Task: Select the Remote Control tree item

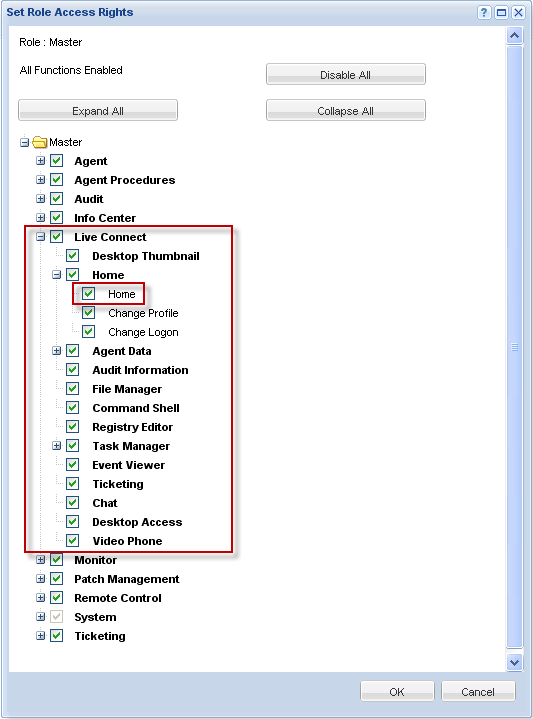Action: (118, 598)
